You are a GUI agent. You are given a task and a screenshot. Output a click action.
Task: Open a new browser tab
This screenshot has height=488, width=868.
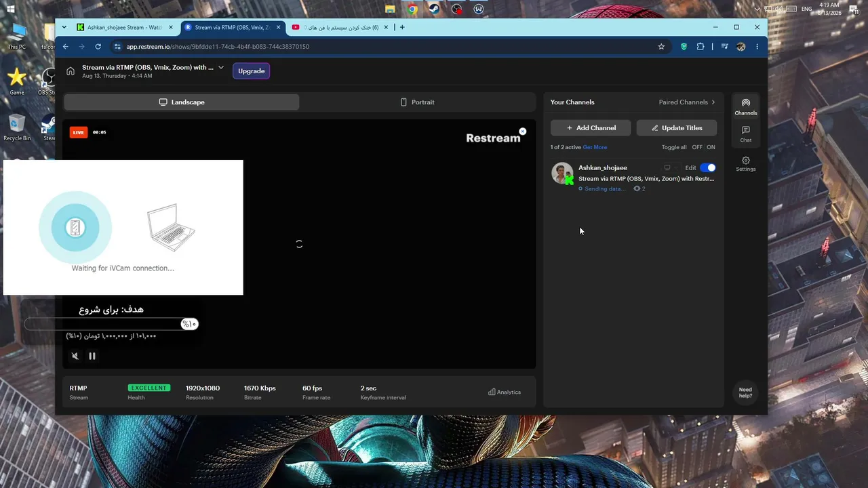coord(402,27)
